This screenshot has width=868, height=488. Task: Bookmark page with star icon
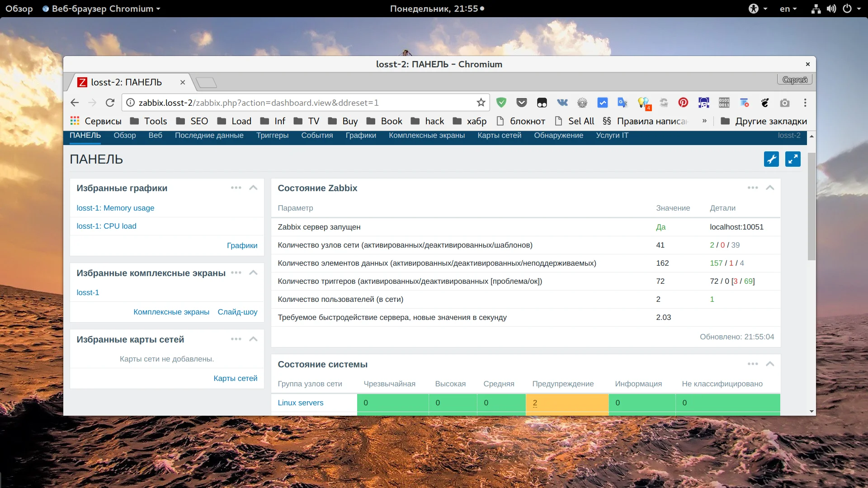coord(481,103)
